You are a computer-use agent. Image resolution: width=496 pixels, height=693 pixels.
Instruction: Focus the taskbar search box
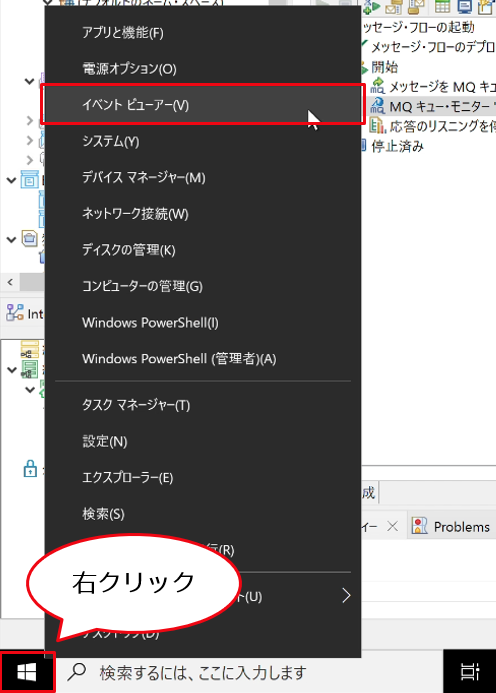[x=249, y=673]
